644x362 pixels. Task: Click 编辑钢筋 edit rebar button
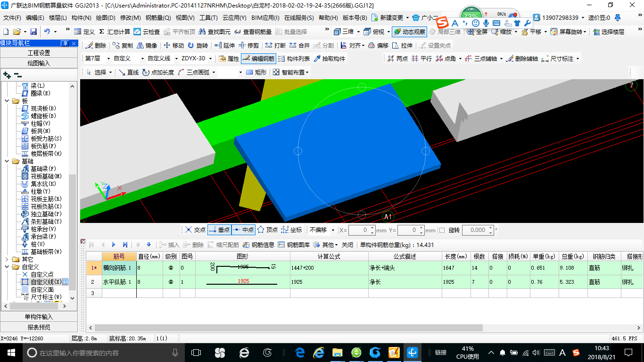tap(258, 58)
